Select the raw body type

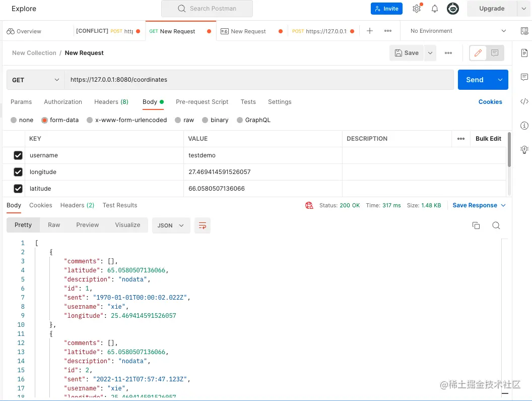click(x=178, y=120)
